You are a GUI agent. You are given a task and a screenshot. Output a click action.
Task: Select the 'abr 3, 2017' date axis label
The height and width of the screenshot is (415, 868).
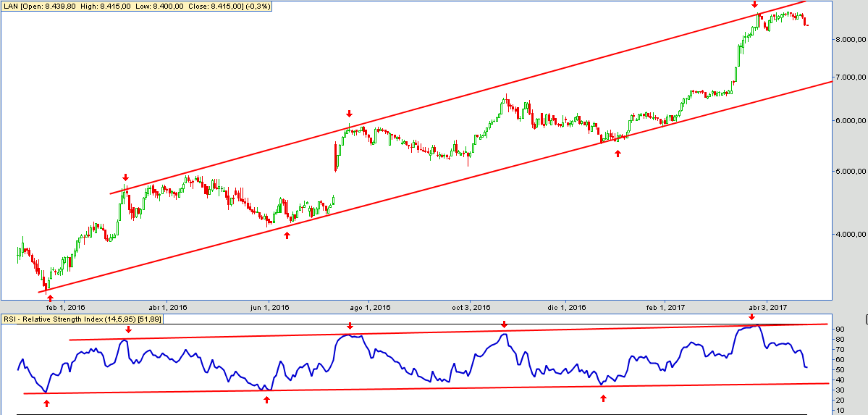[767, 308]
